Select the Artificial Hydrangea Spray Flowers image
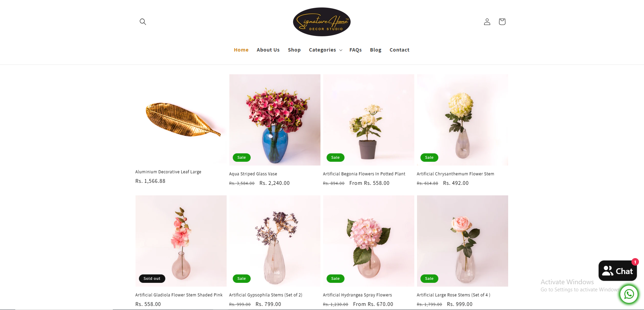Screen dimensions: 644x310 369,241
